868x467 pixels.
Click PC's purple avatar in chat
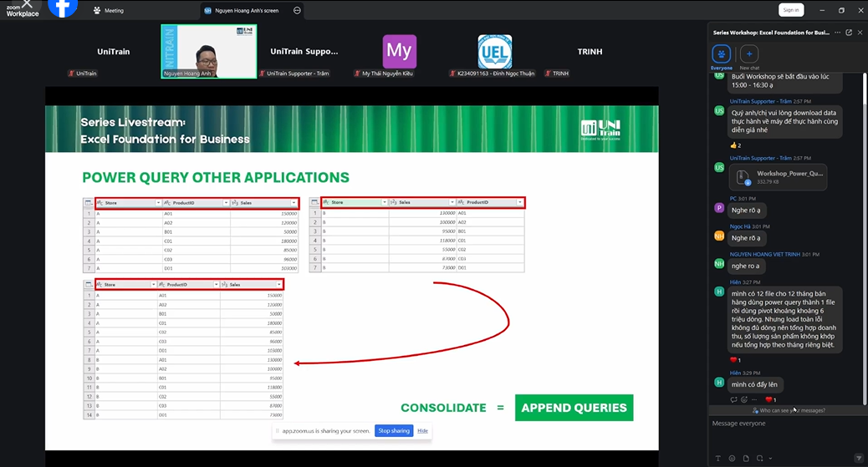719,208
